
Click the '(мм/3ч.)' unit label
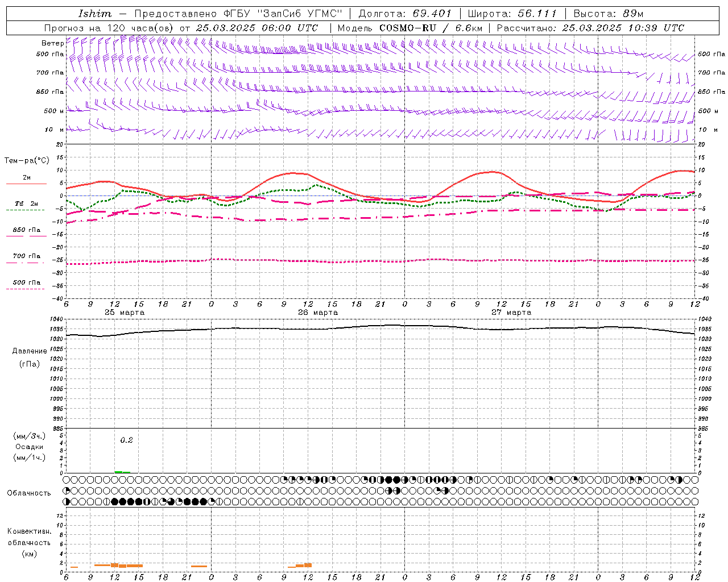29,436
